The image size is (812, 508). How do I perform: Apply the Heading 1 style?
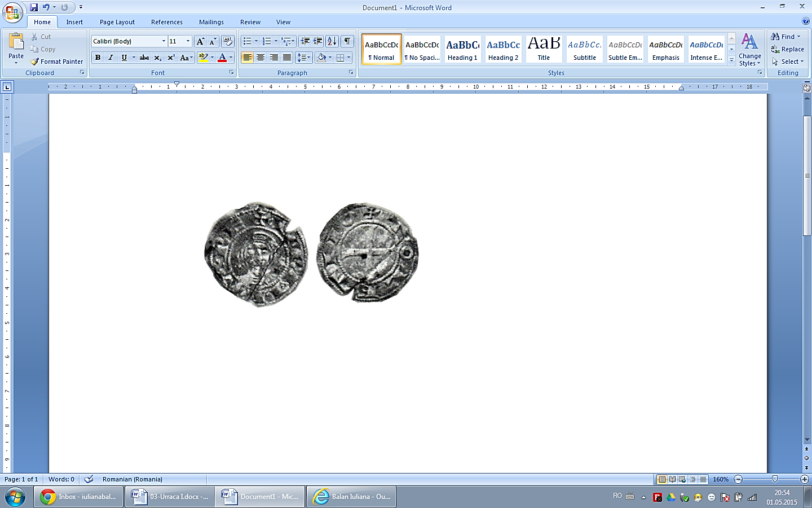click(462, 49)
